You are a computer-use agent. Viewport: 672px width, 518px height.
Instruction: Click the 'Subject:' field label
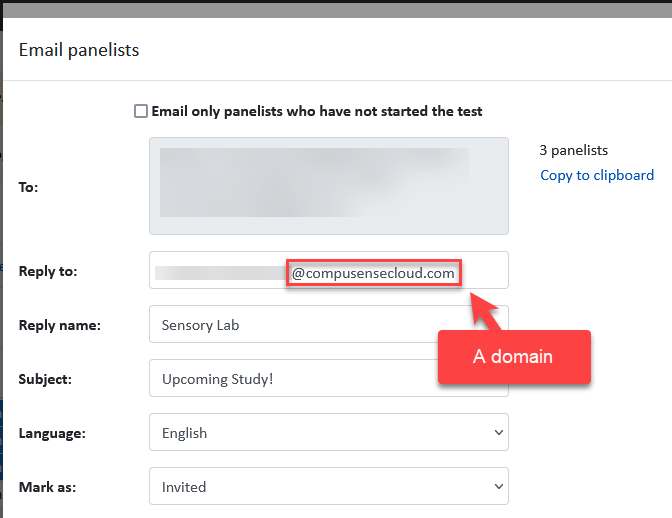click(x=45, y=379)
